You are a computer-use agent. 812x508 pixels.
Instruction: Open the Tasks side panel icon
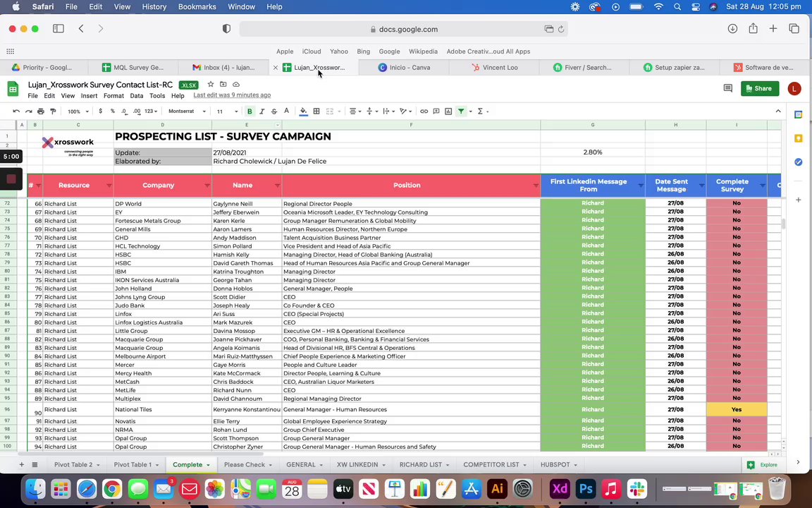click(798, 162)
